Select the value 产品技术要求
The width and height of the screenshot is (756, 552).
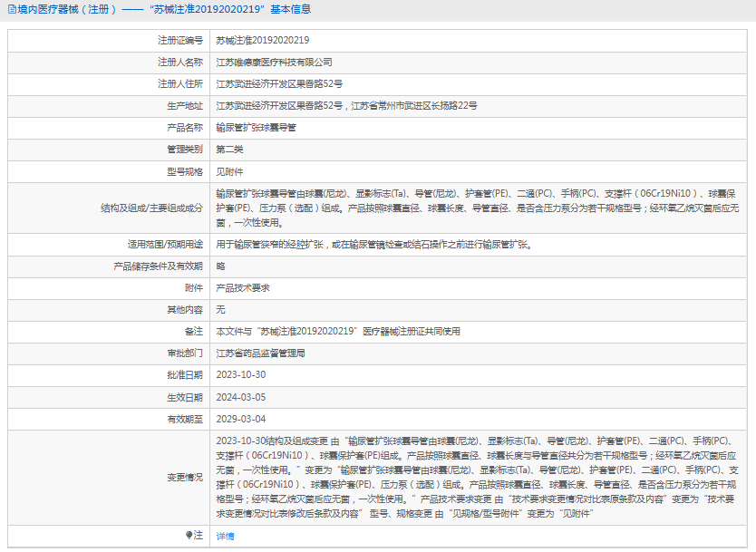pyautogui.click(x=243, y=288)
